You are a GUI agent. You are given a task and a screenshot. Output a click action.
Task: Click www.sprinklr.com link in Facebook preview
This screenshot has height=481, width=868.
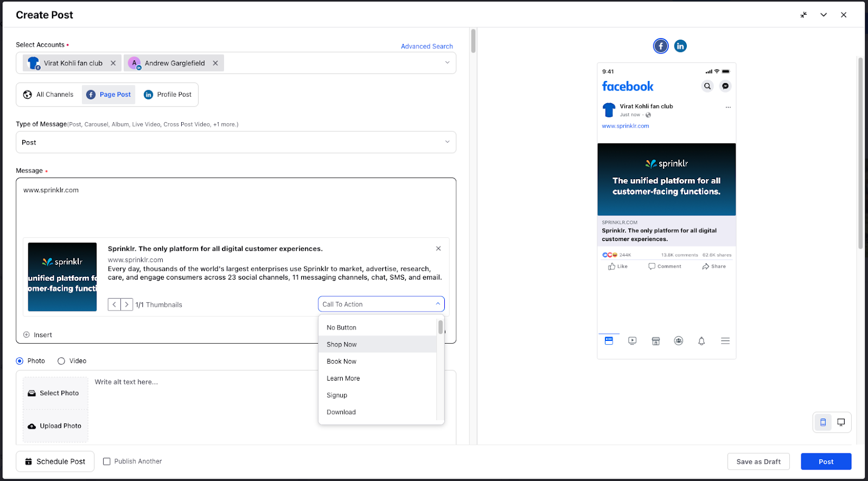(626, 126)
